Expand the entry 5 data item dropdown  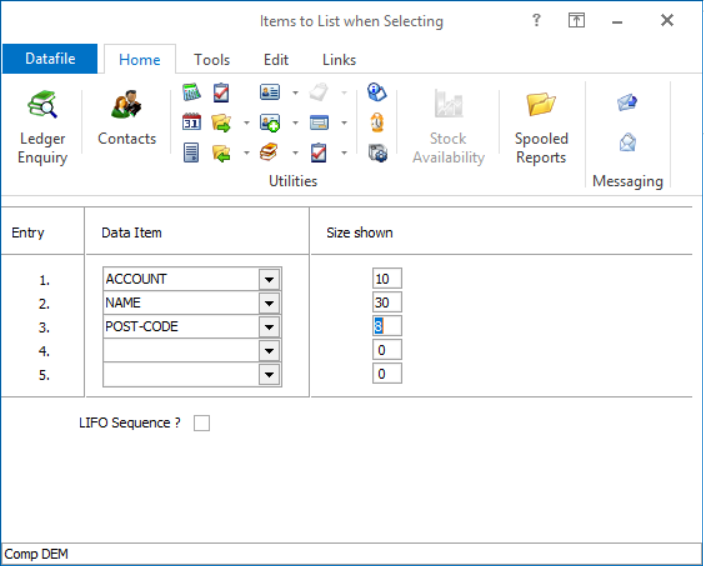coord(269,374)
